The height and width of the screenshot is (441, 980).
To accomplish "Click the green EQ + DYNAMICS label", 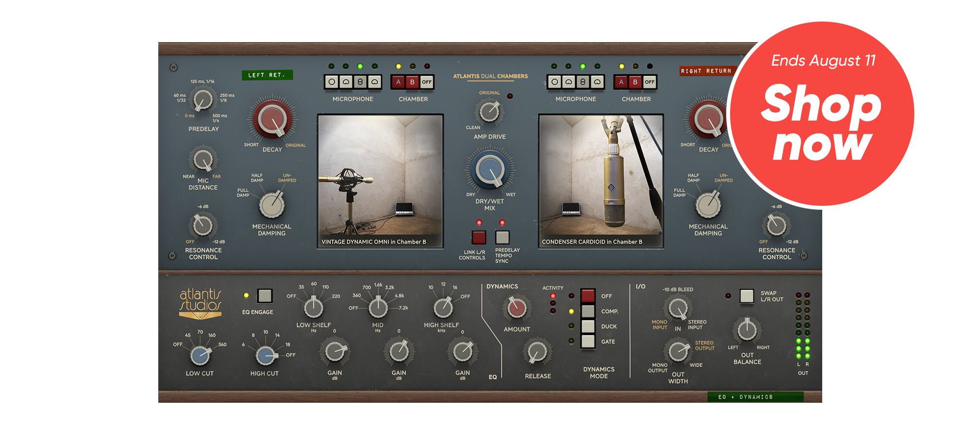I will tap(755, 397).
